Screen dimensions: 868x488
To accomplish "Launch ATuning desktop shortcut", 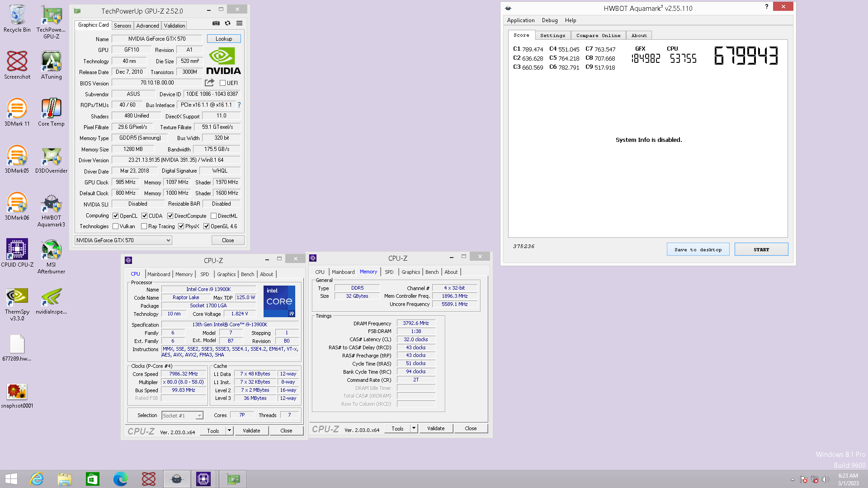I will pos(51,66).
